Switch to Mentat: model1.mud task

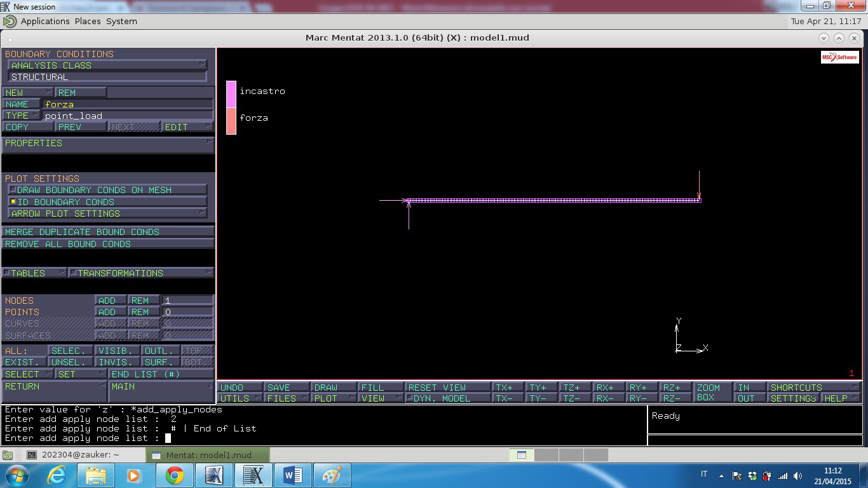(208, 455)
